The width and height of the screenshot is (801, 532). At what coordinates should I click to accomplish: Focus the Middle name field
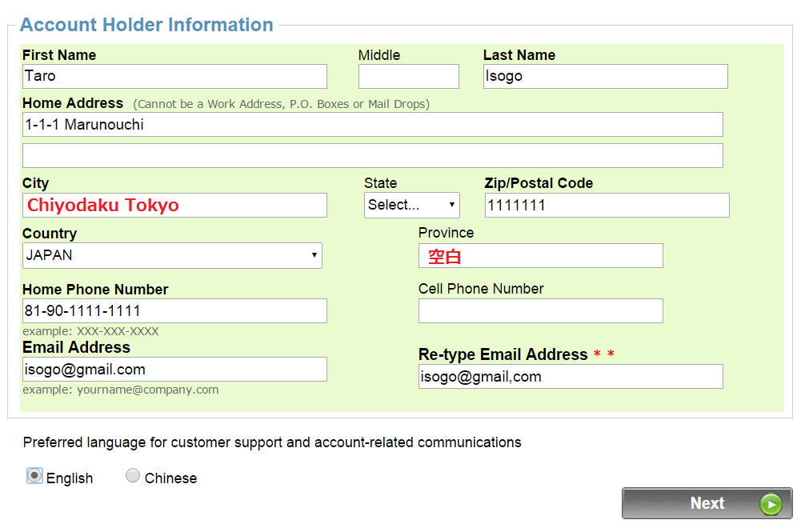tap(408, 76)
